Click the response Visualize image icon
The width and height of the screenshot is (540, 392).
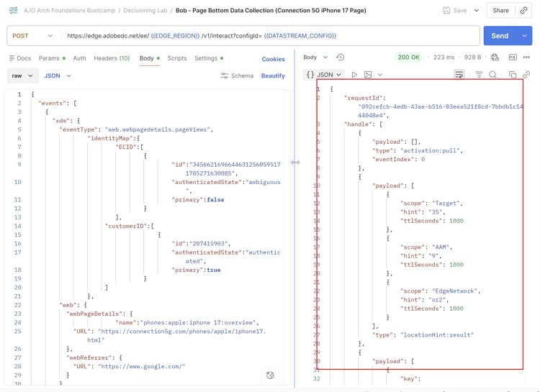coord(368,75)
